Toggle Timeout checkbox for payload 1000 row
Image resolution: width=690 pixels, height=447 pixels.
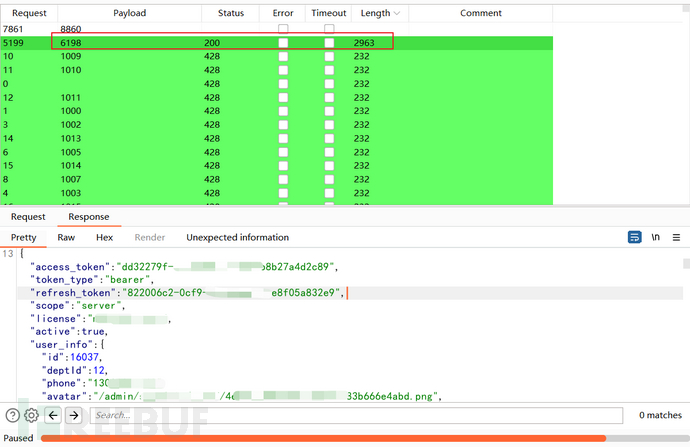[x=329, y=111]
